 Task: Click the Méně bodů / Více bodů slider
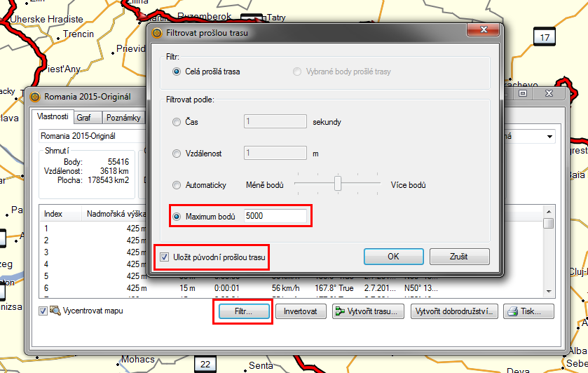point(338,184)
